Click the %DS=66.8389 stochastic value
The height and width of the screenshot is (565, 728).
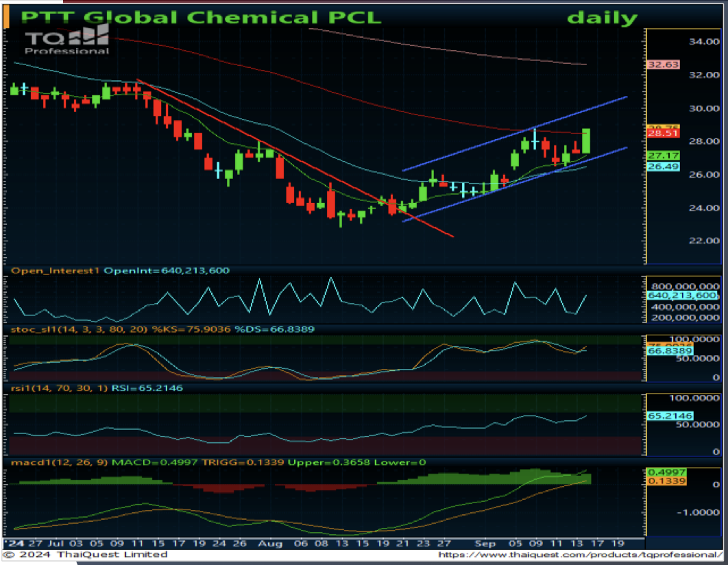click(274, 330)
